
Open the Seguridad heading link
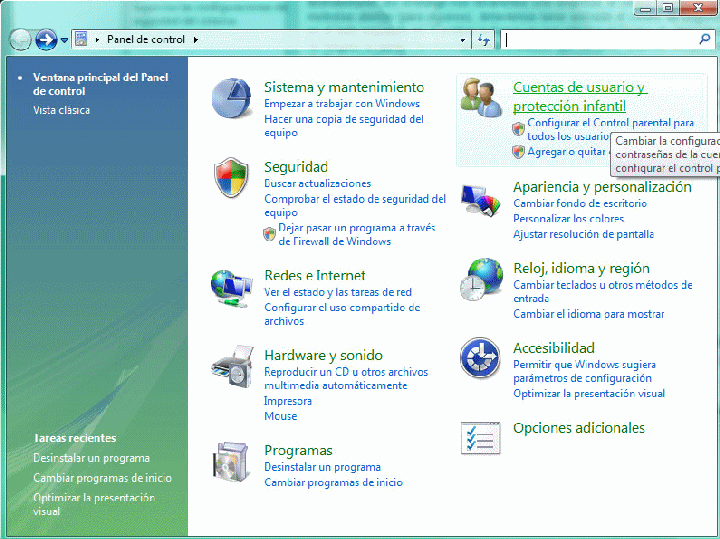coord(296,167)
